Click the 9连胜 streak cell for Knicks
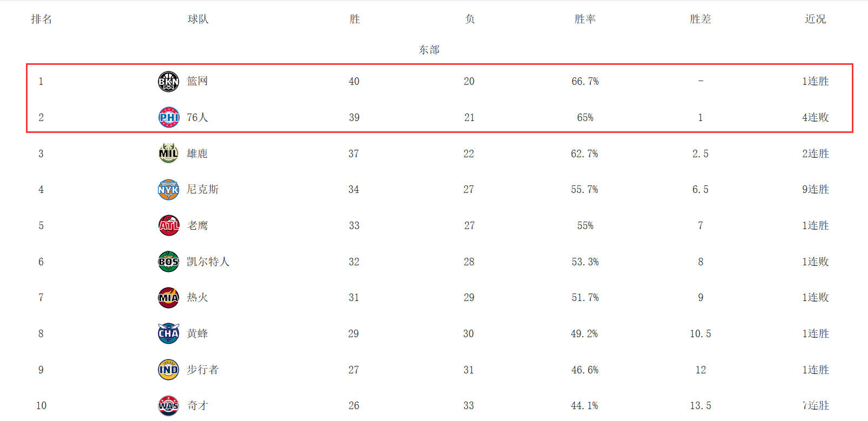868x421 pixels. (x=816, y=189)
